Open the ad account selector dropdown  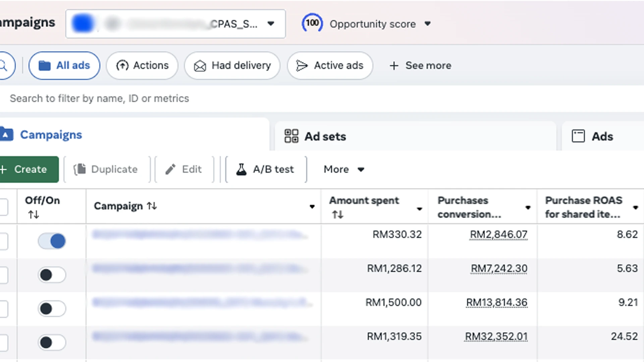click(175, 24)
